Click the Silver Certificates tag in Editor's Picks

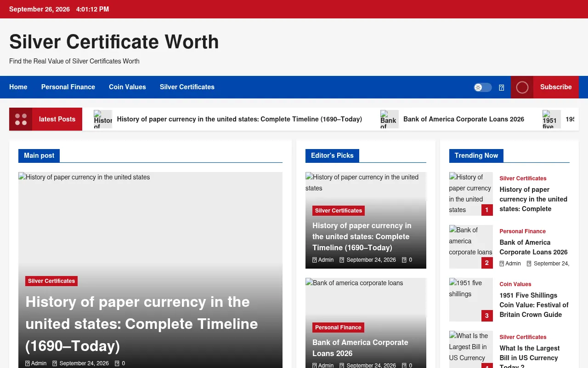tap(339, 211)
